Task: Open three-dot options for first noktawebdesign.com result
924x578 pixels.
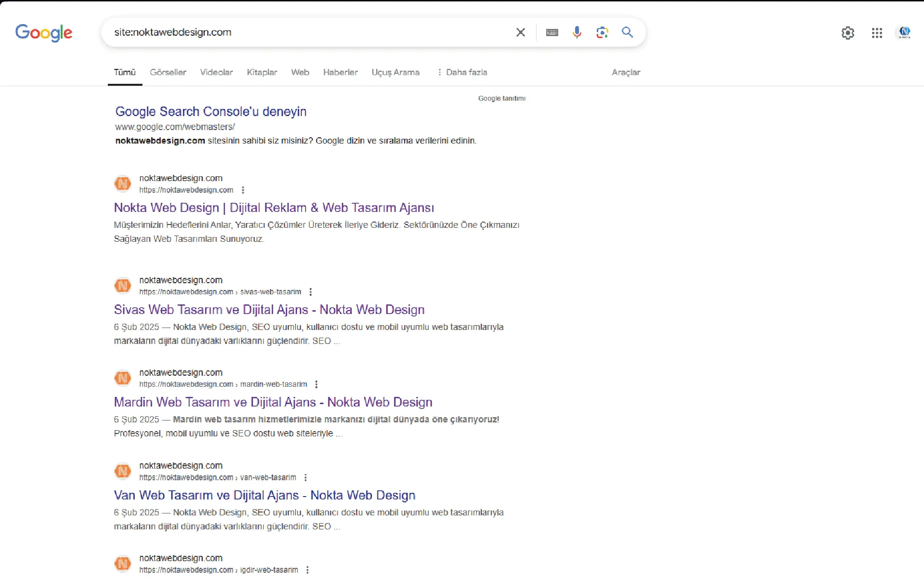Action: [243, 190]
